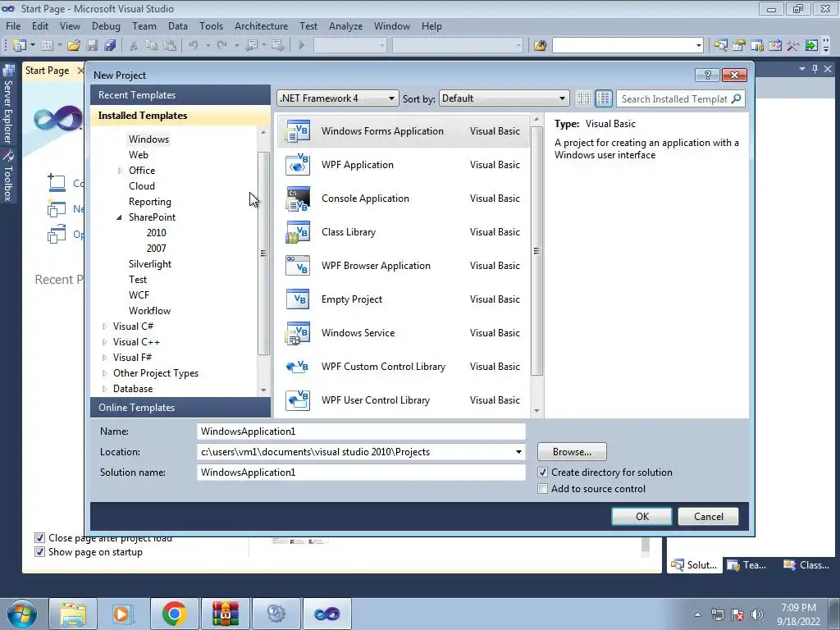Image resolution: width=840 pixels, height=630 pixels.
Task: Click the OK button
Action: click(641, 517)
